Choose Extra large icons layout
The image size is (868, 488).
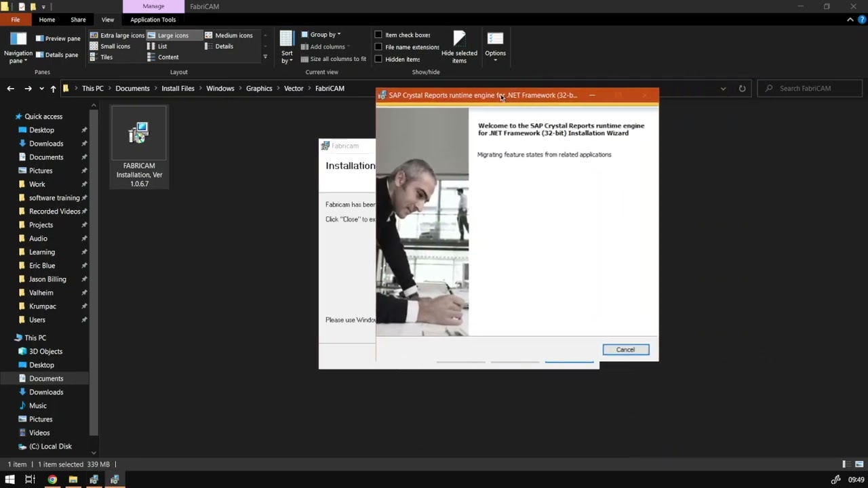(117, 35)
